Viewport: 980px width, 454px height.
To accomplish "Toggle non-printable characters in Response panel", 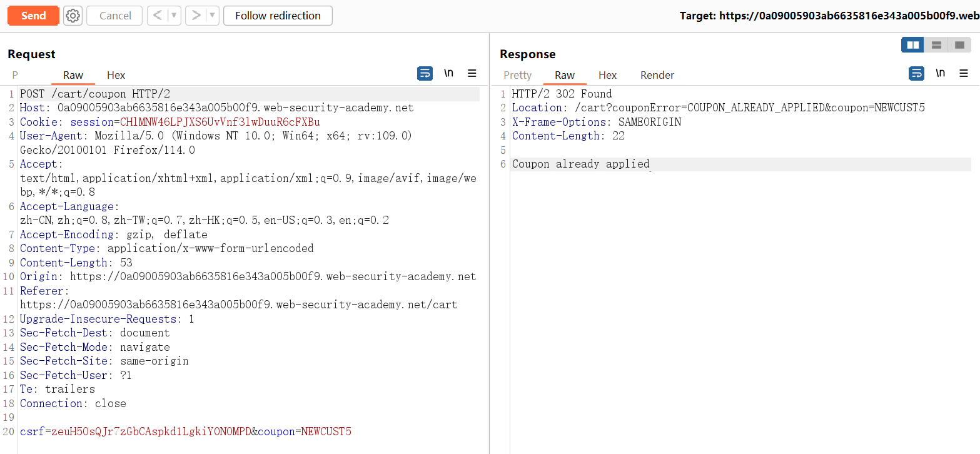I will [940, 74].
